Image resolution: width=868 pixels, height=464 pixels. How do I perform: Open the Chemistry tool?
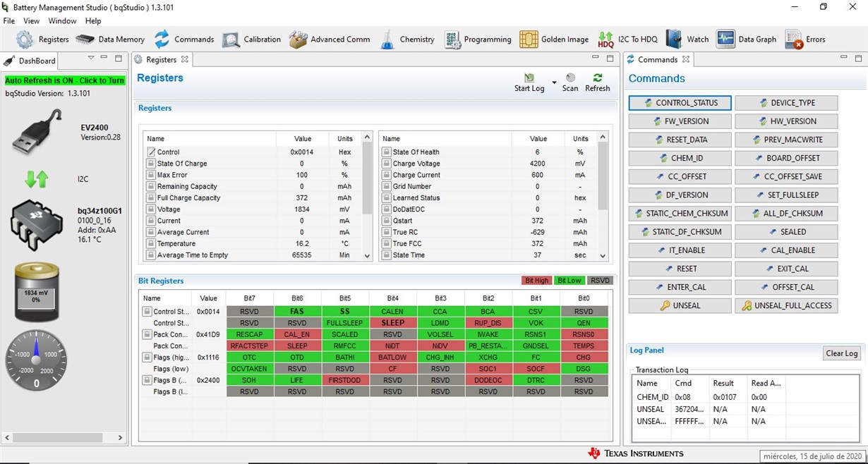point(406,39)
